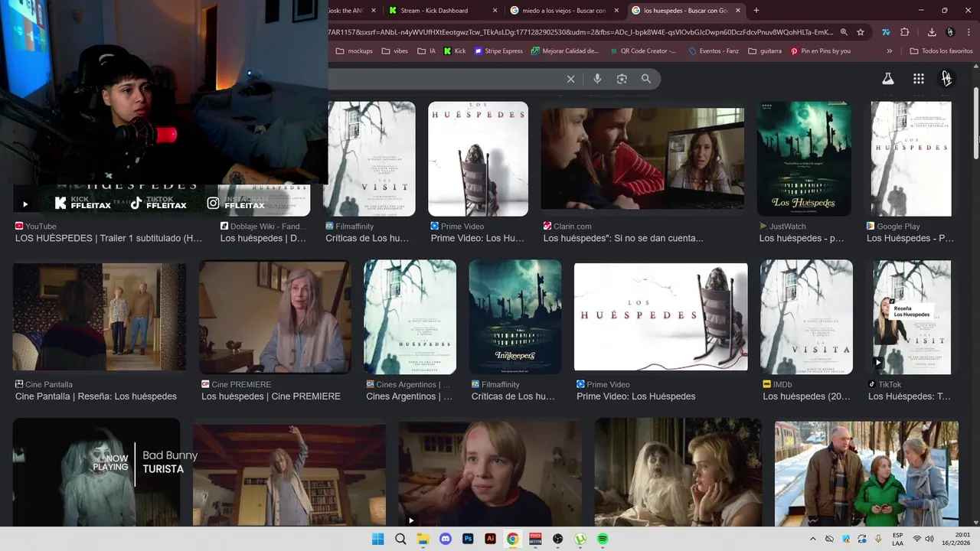
Task: Open the Google account profile avatar
Action: pos(947,79)
